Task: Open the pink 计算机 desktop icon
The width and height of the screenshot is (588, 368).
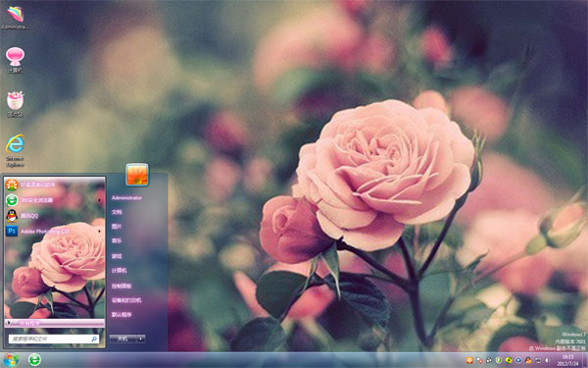Action: pos(15,60)
